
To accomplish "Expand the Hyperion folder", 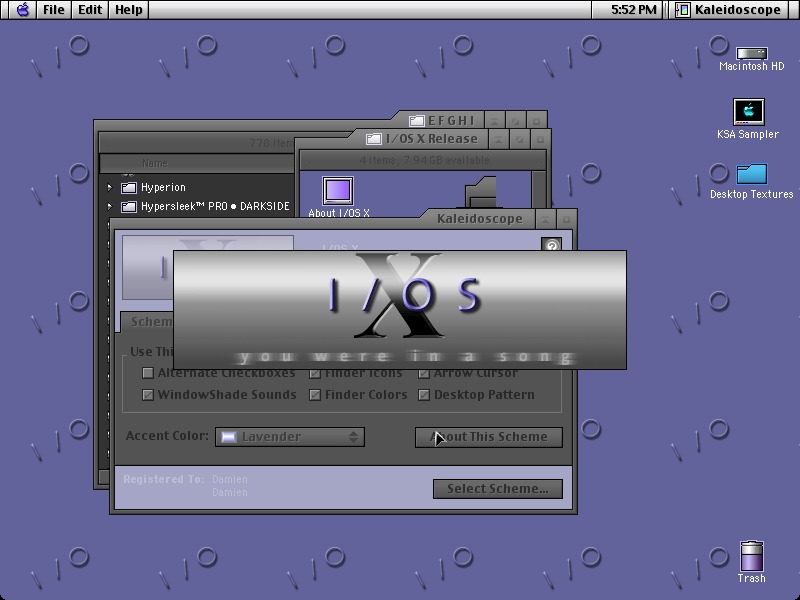I will tap(110, 188).
